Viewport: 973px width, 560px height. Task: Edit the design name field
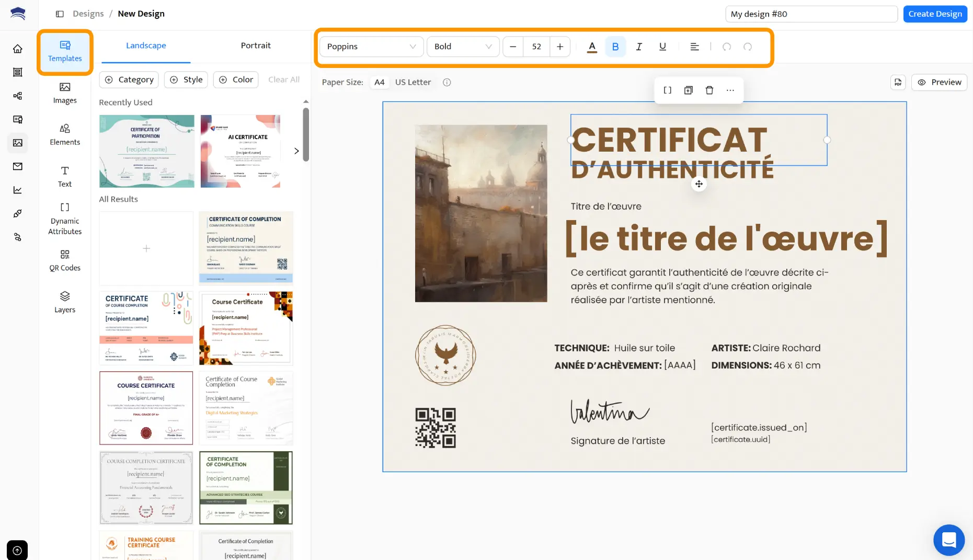[x=811, y=14]
